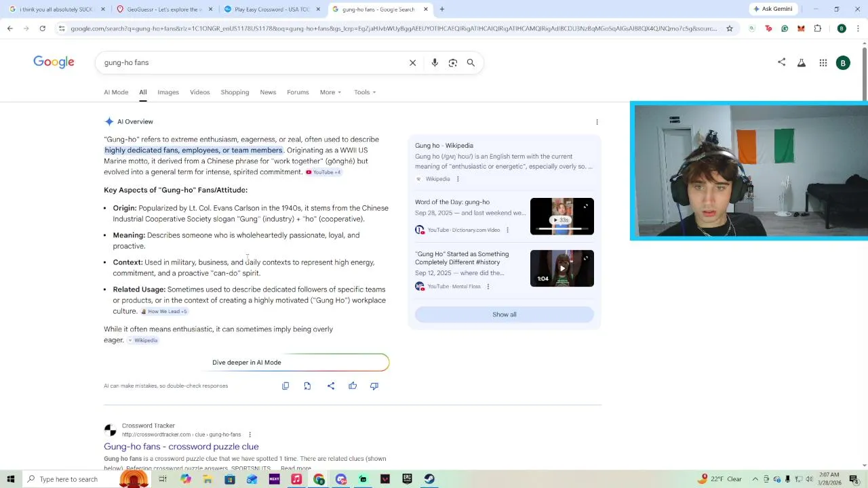This screenshot has height=488, width=868.
Task: Bookmark this page with the star icon
Action: pyautogui.click(x=730, y=28)
